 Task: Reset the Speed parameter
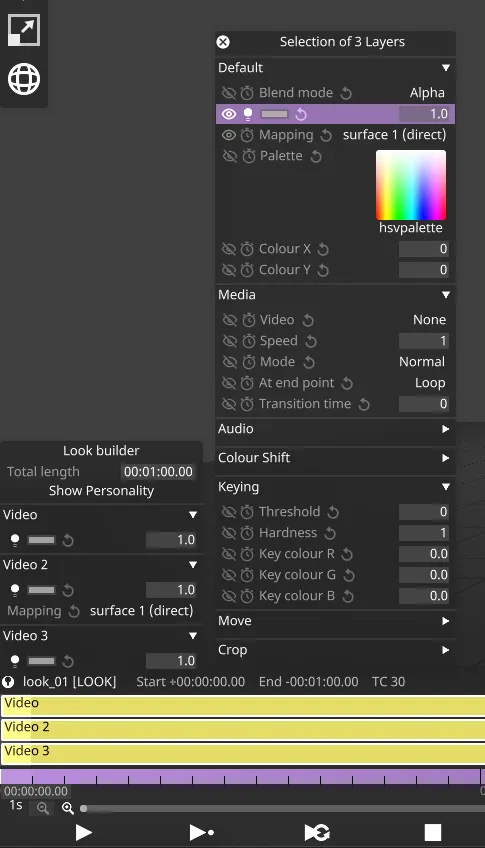pyautogui.click(x=311, y=342)
